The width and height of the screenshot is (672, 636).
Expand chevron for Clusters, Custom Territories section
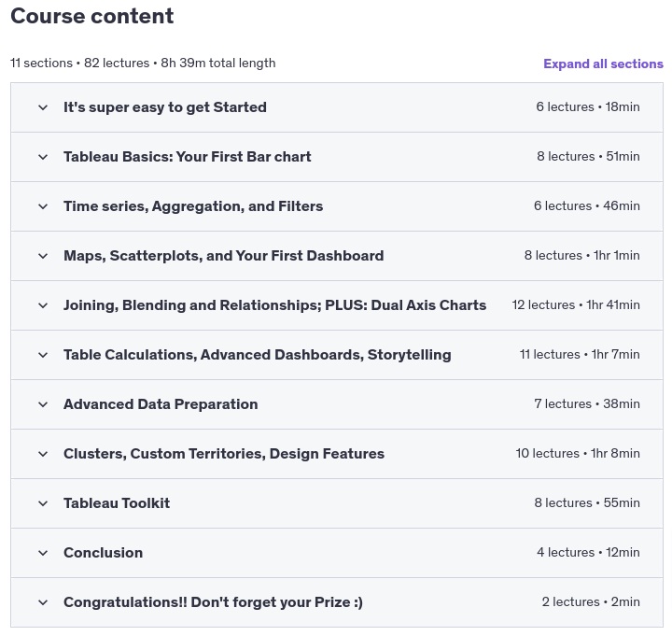point(43,454)
